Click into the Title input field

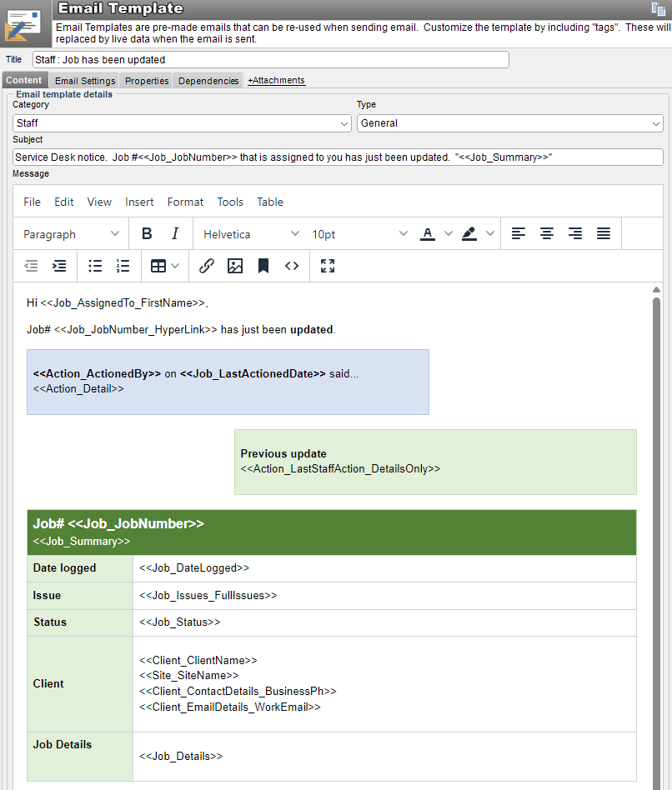pos(271,59)
